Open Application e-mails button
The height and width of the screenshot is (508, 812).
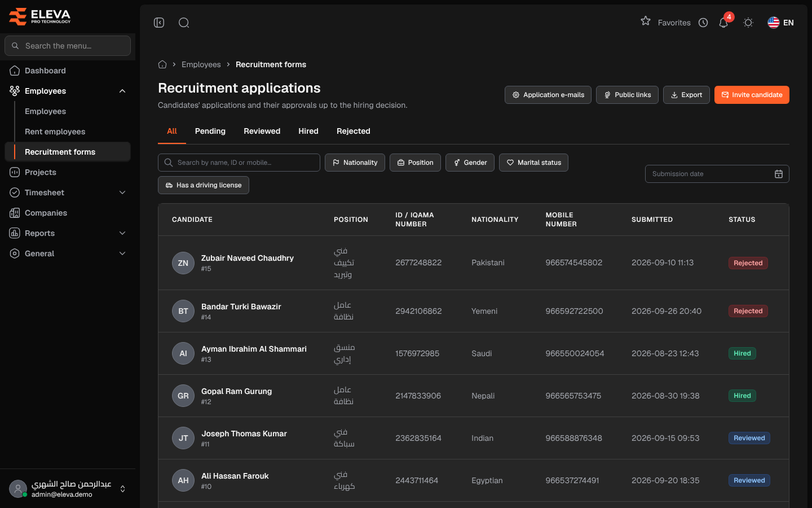click(x=548, y=95)
